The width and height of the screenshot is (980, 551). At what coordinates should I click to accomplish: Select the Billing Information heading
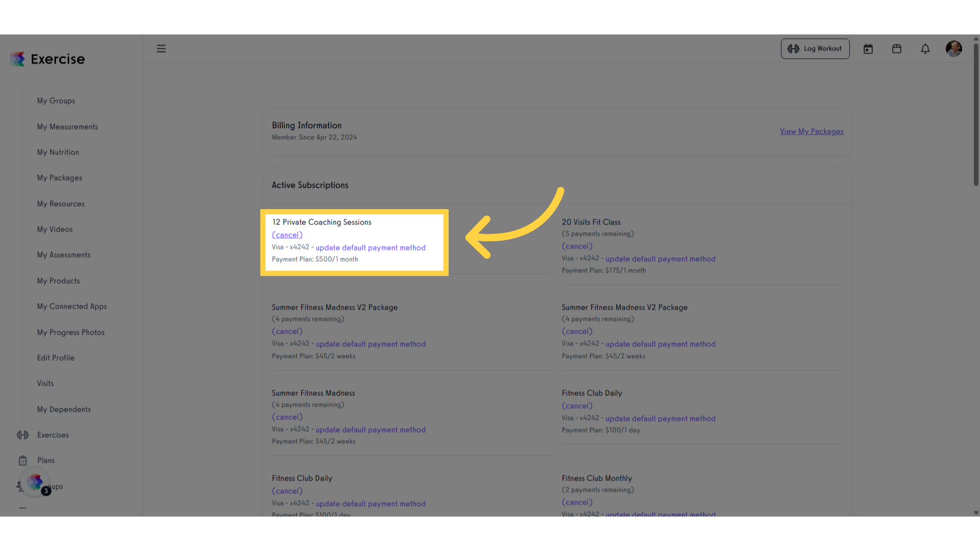coord(307,125)
